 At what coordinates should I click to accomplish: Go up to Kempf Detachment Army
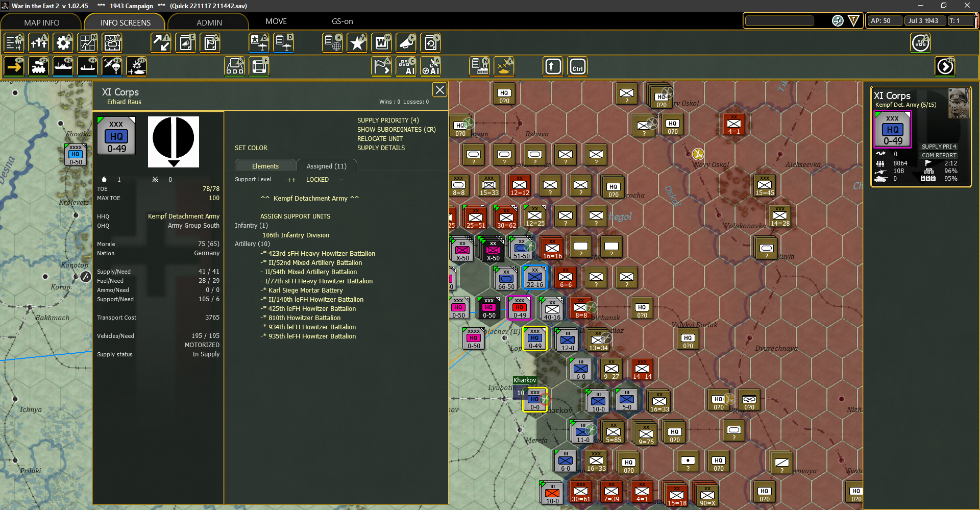[x=310, y=199]
